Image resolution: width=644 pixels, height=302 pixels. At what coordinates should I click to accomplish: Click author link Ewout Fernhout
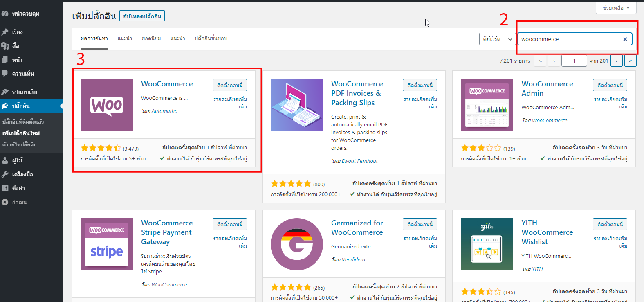click(x=360, y=161)
